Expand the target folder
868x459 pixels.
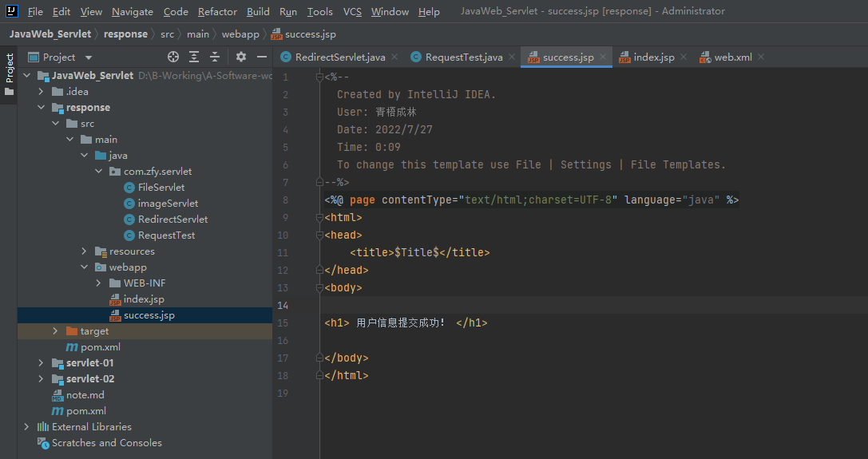pos(55,331)
